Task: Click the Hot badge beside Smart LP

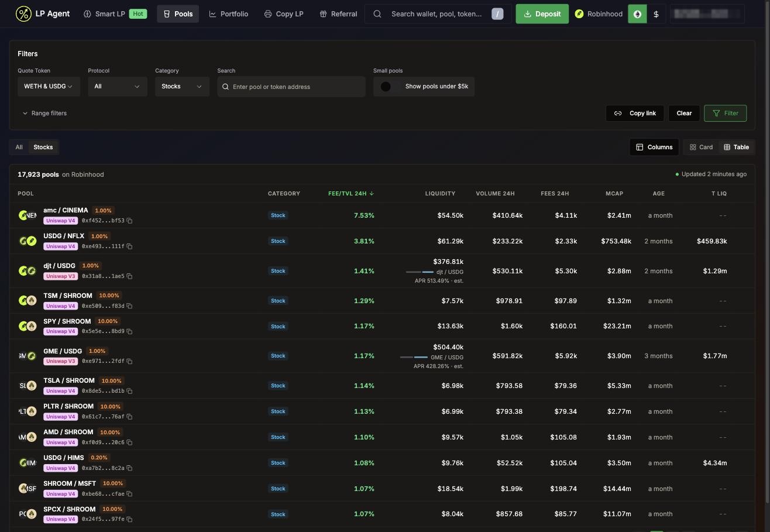Action: tap(137, 13)
